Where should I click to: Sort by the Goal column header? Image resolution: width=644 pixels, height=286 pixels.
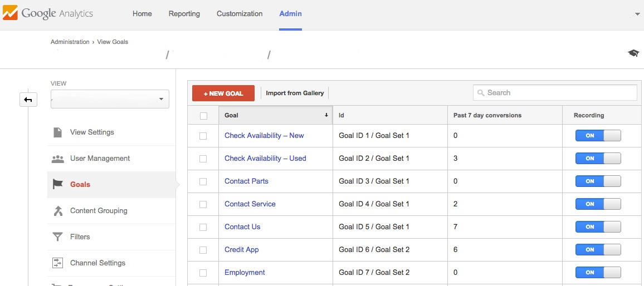click(x=275, y=115)
